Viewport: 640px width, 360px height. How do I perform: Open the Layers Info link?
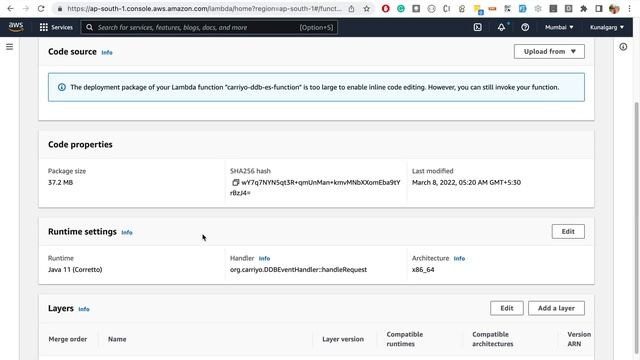[x=84, y=309]
